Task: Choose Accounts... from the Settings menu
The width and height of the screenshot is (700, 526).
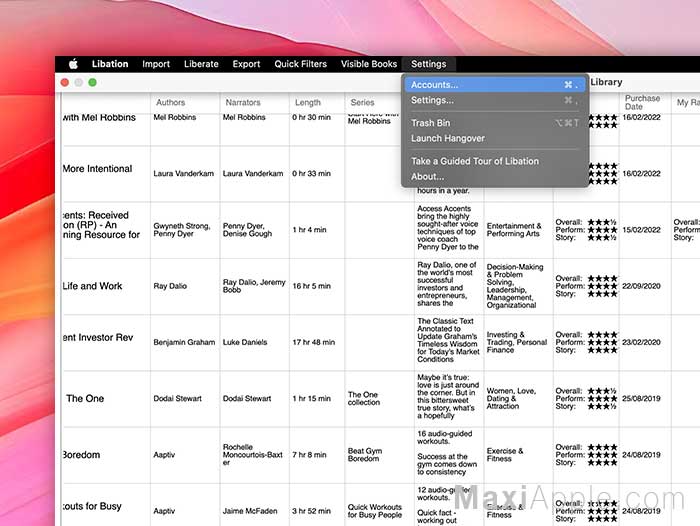Action: pos(495,84)
